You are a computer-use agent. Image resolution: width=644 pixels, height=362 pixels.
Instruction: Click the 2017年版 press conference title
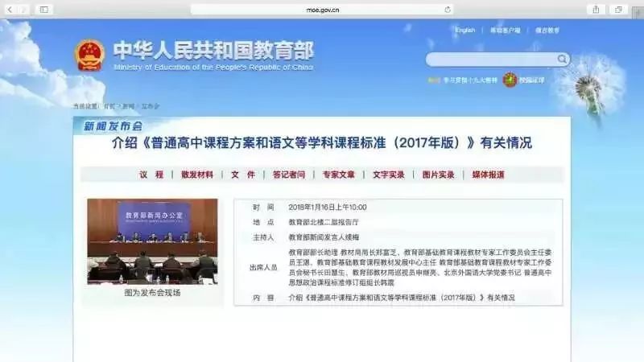(322, 143)
